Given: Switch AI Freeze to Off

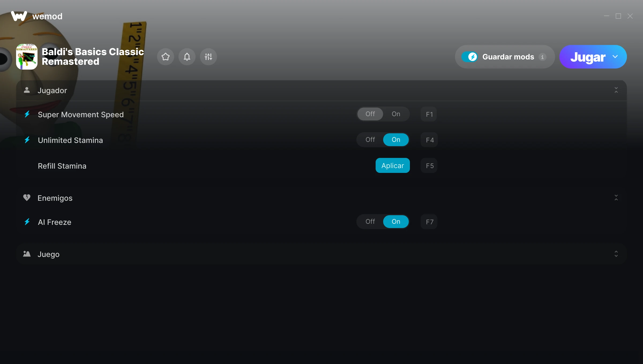Looking at the screenshot, I should 370,222.
